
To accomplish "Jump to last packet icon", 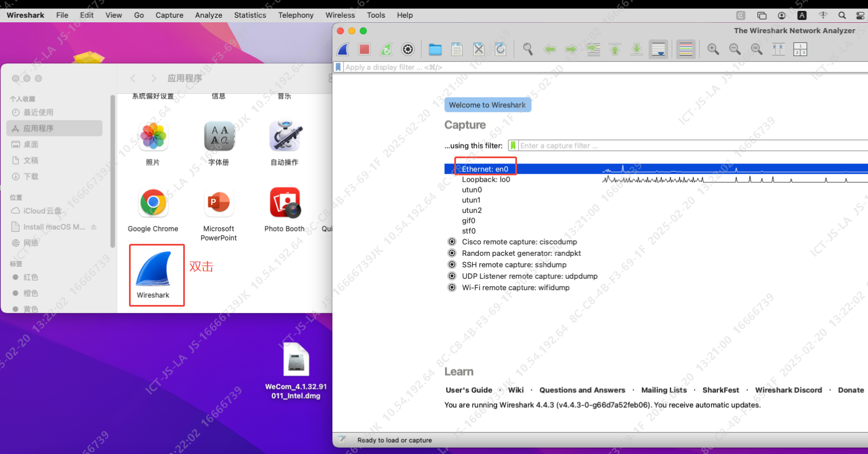I will point(637,50).
